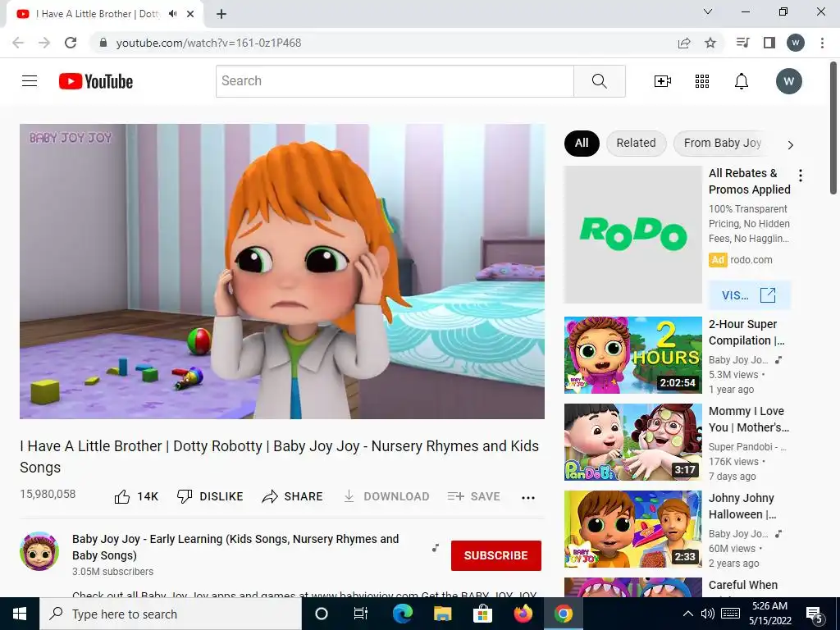Click the thumbs down Dislike icon
The width and height of the screenshot is (840, 630).
pyautogui.click(x=185, y=496)
